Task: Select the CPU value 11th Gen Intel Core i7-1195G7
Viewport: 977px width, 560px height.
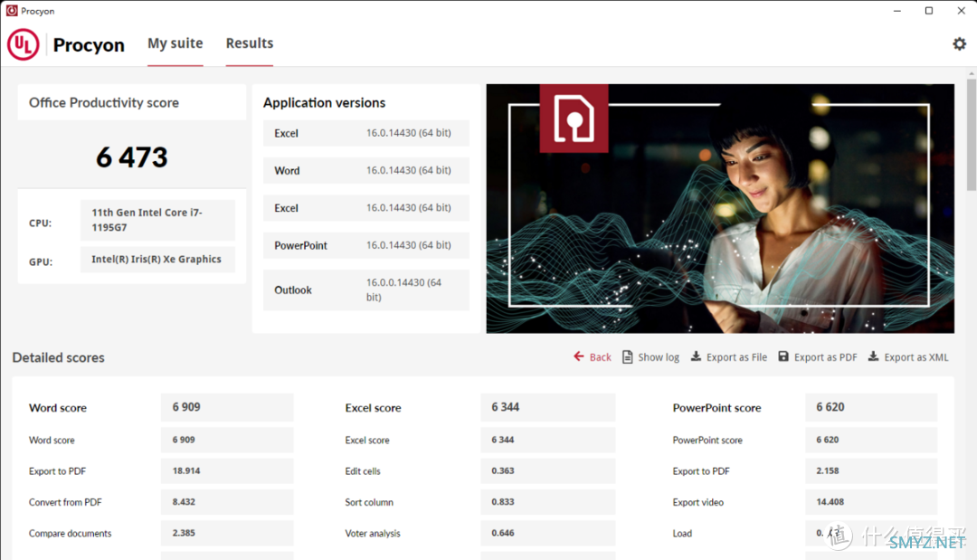Action: [157, 220]
